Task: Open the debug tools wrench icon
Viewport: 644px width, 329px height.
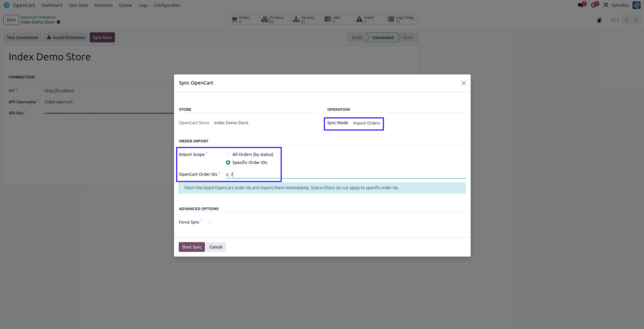Action: (606, 5)
